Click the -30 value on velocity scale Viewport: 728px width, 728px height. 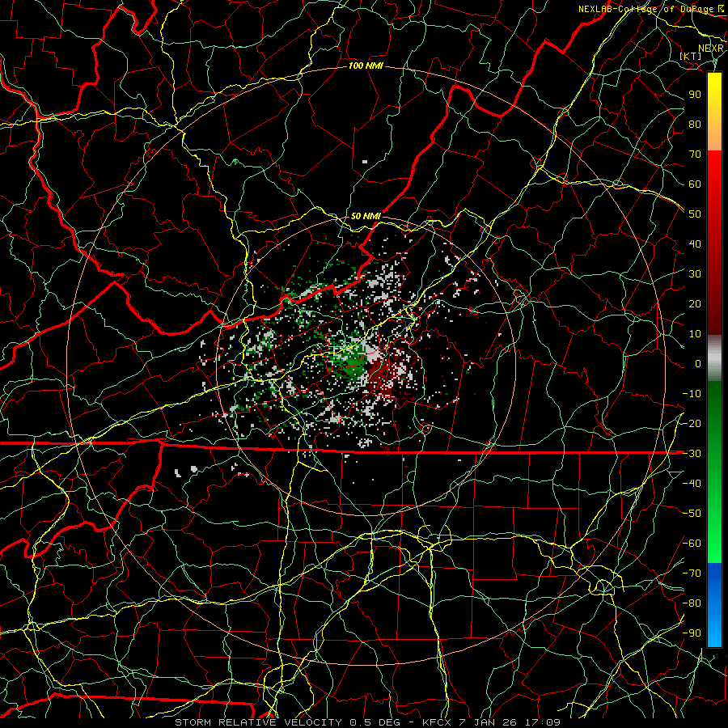[692, 454]
